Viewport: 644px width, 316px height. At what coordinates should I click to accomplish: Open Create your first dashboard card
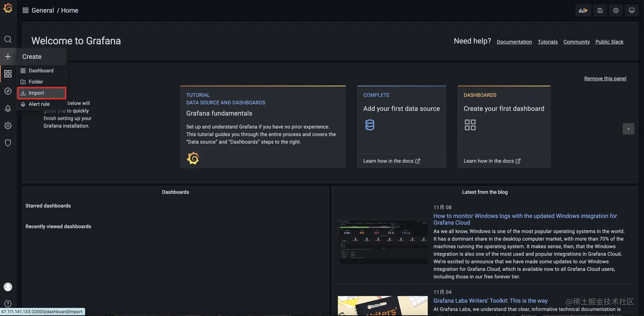[504, 127]
